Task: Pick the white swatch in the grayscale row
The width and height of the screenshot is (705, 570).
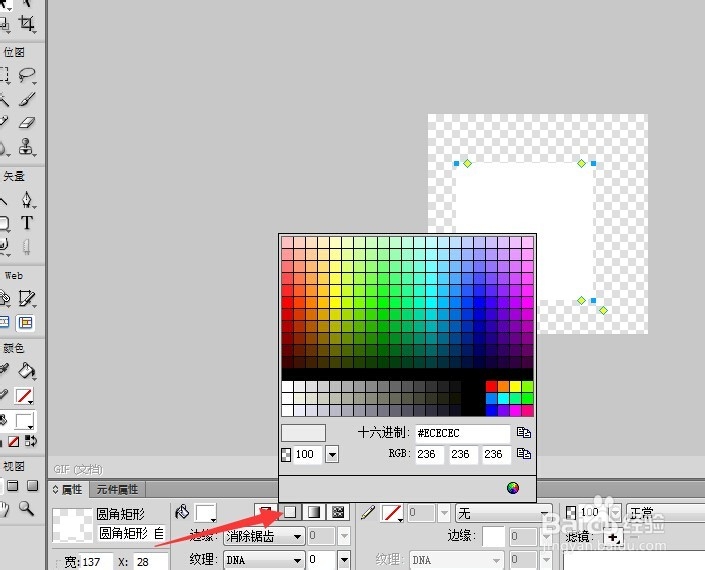Action: 287,386
